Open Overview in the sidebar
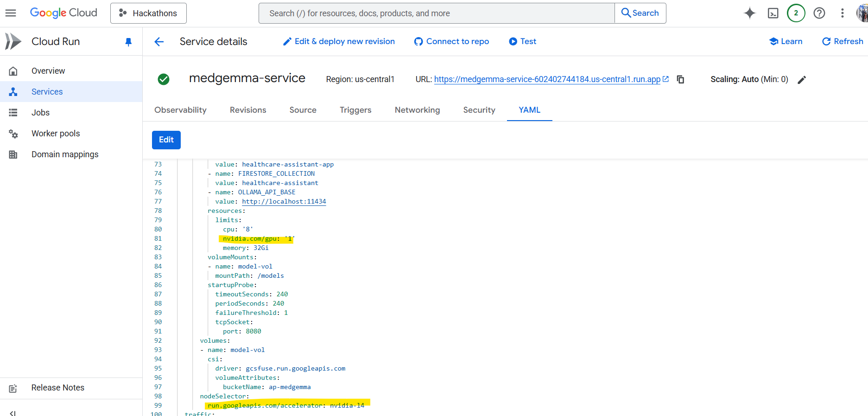The image size is (868, 416). click(x=71, y=71)
